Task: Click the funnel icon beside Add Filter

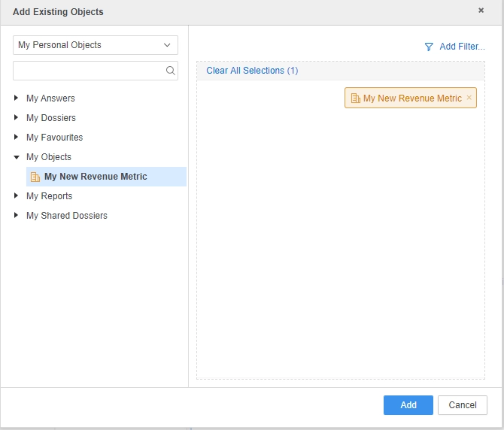Action: 429,47
